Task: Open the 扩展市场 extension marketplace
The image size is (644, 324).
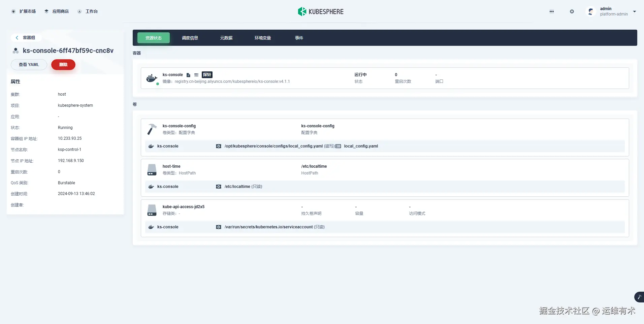Action: click(x=24, y=11)
